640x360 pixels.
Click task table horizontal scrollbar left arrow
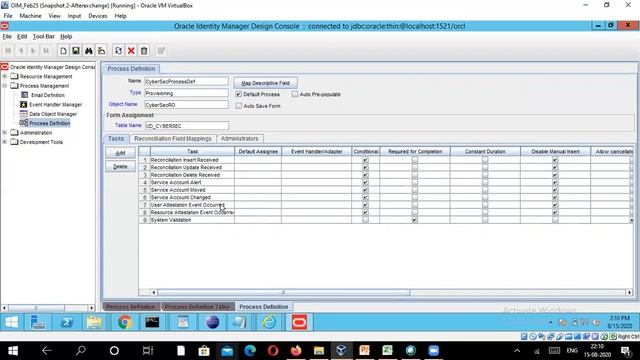[154, 292]
